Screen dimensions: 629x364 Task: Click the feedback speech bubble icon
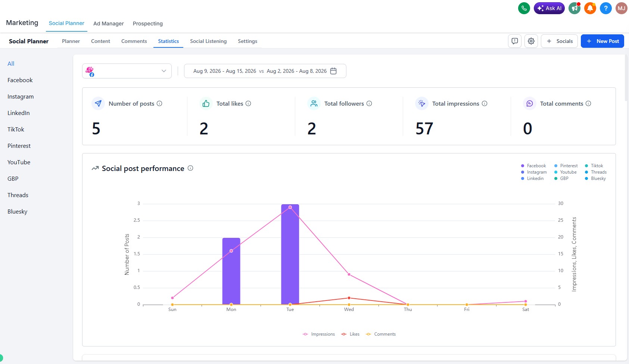[515, 41]
